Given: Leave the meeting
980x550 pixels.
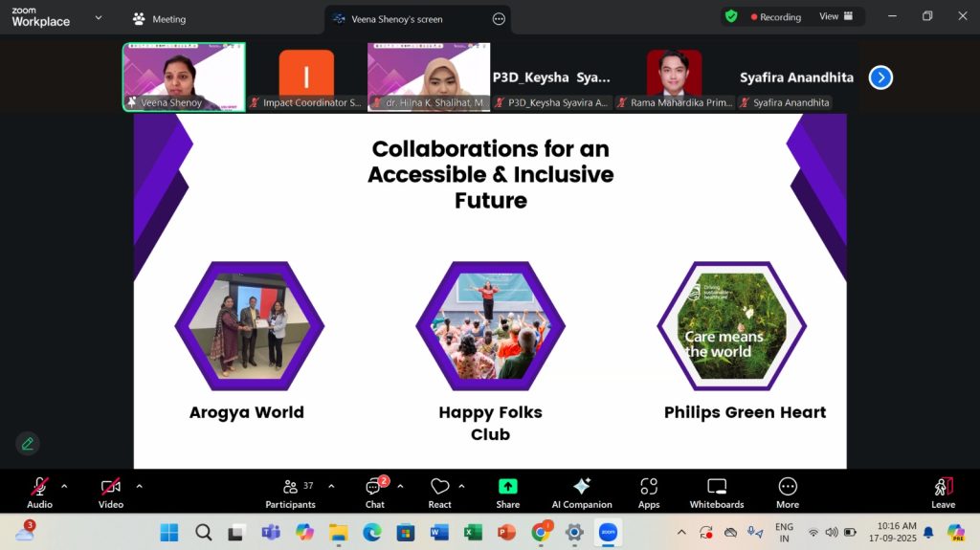Looking at the screenshot, I should pos(943,492).
